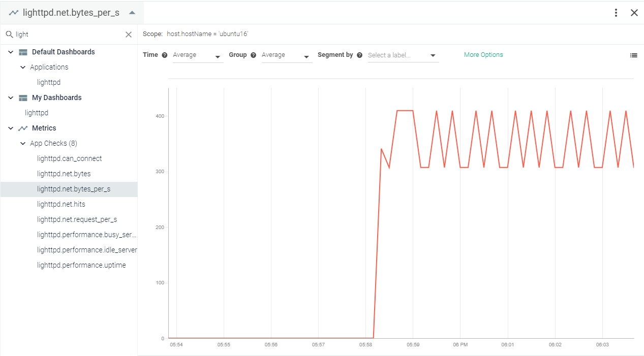Select the lighttpd.can_connect metric

coord(69,158)
